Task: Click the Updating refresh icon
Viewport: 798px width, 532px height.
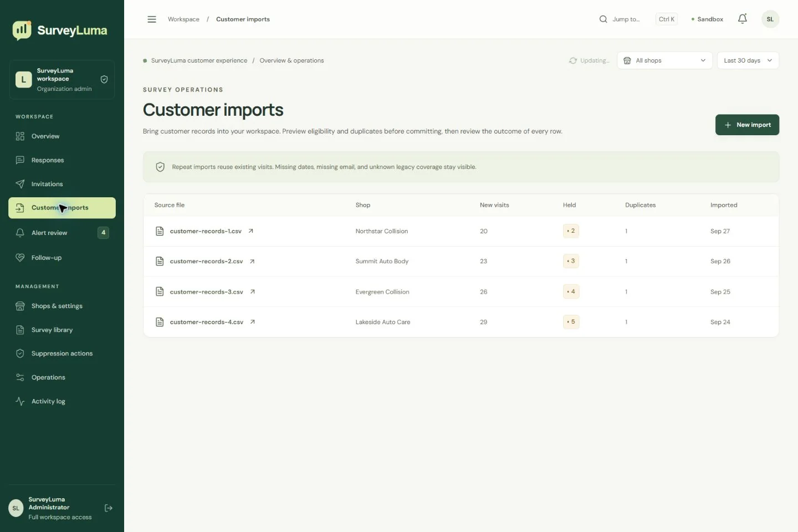Action: pyautogui.click(x=573, y=60)
